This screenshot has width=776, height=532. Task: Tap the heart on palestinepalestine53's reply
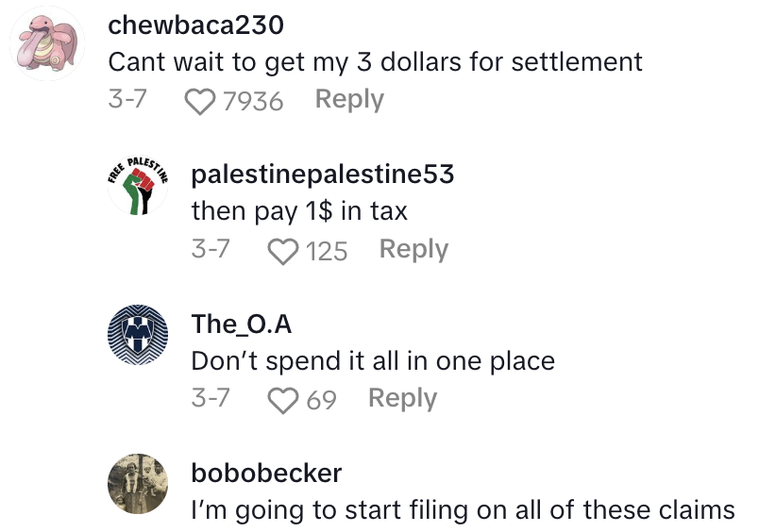pos(283,251)
